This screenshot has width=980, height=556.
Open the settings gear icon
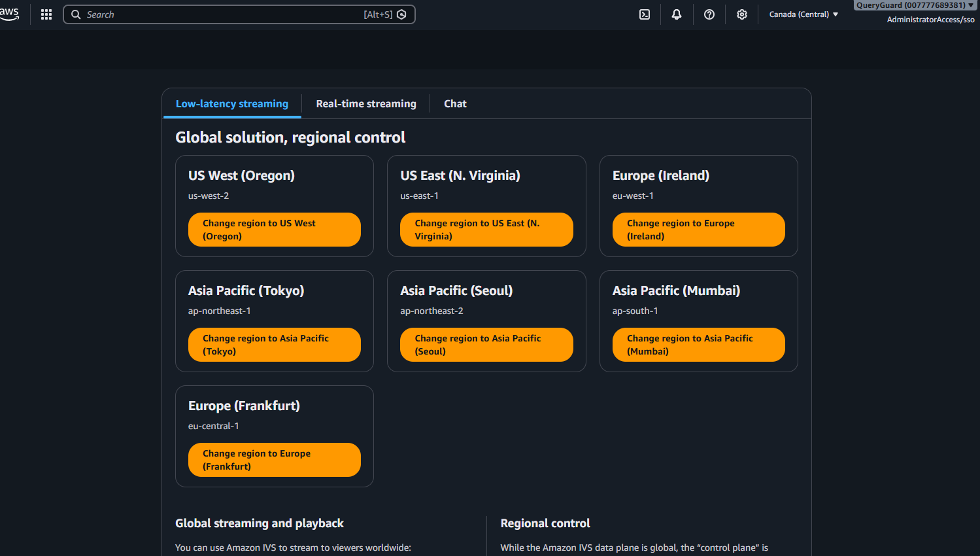pos(742,14)
